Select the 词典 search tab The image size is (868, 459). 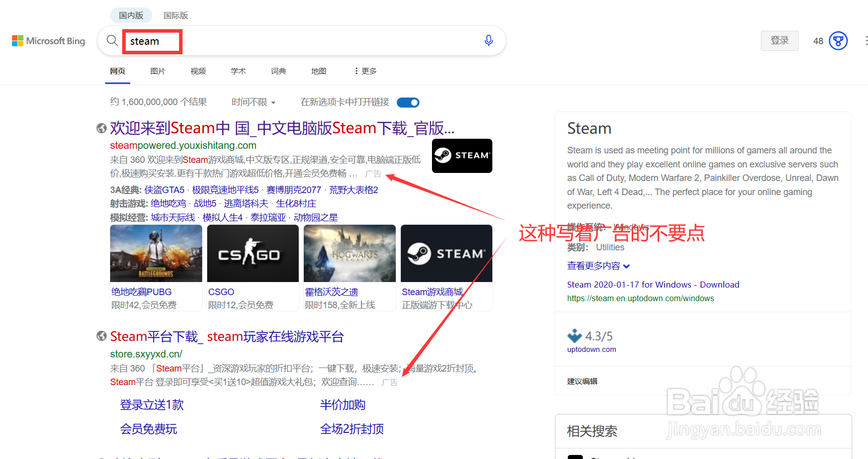[279, 71]
